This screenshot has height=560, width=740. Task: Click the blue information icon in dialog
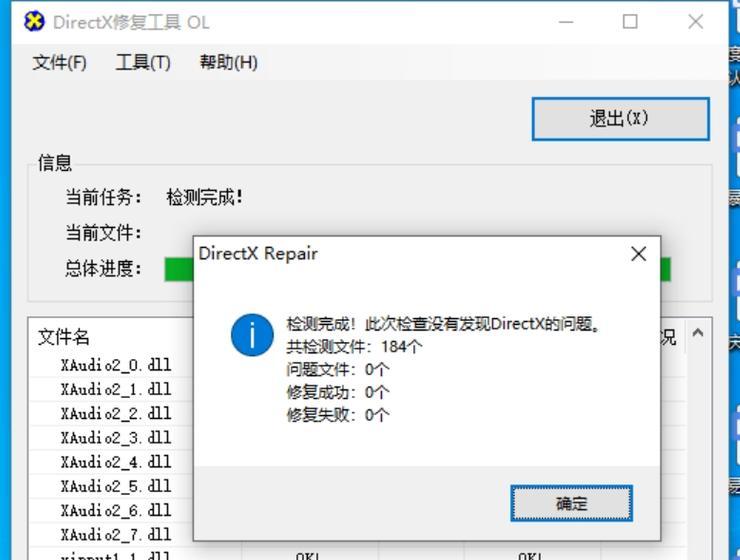coord(252,335)
